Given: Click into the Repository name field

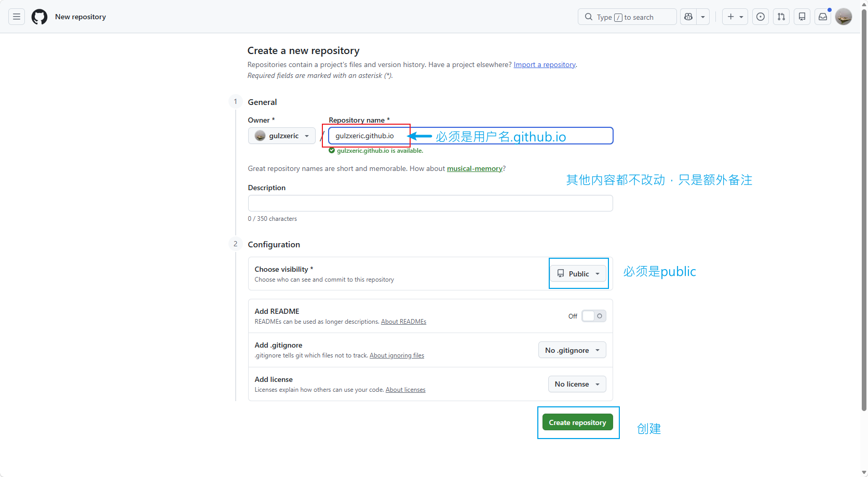Looking at the screenshot, I should [x=471, y=136].
